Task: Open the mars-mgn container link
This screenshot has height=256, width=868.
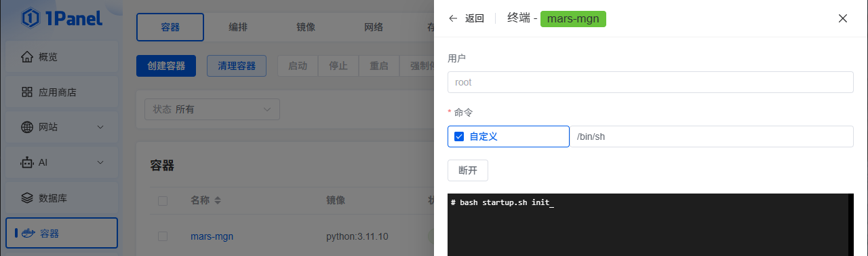Action: pos(212,236)
